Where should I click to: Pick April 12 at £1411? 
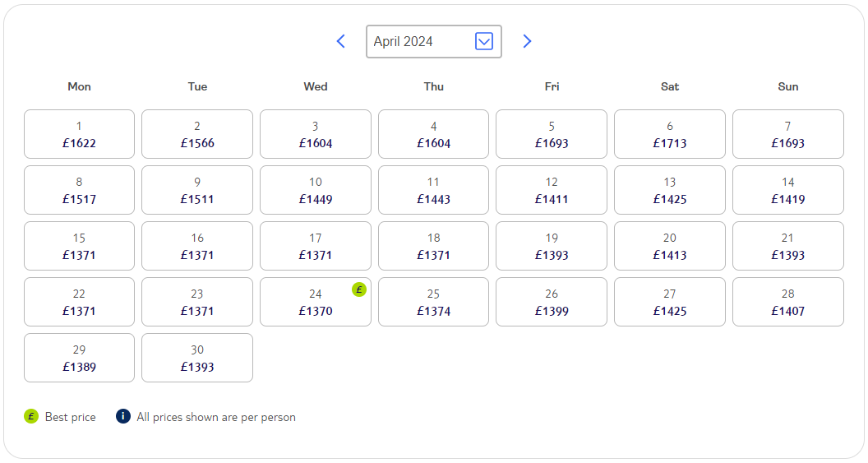pos(552,190)
